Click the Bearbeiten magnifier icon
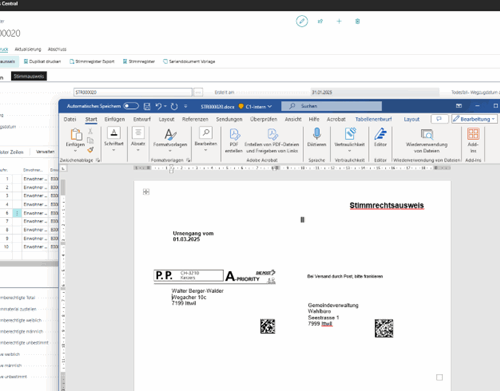Image resolution: width=500 pixels, height=391 pixels. pyautogui.click(x=206, y=133)
